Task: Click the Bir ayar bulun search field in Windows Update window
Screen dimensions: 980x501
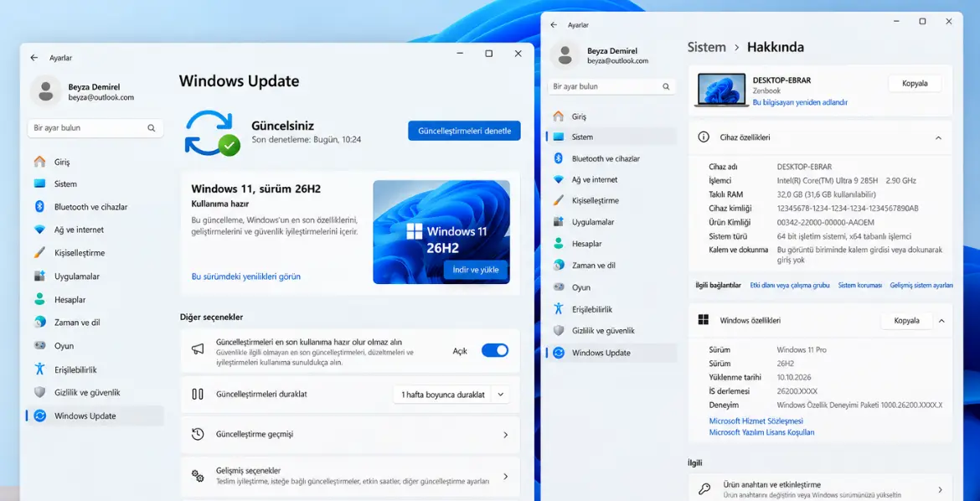Action: [95, 128]
